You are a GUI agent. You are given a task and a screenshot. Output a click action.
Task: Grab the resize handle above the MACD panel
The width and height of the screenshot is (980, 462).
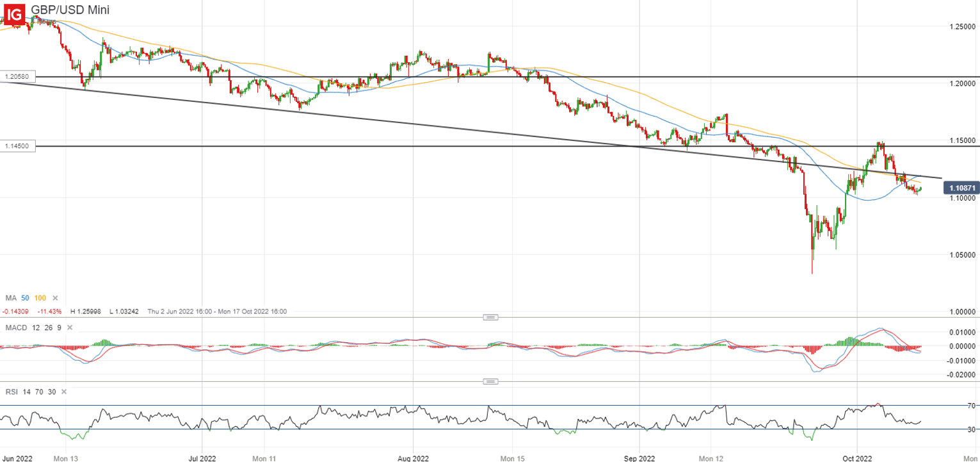490,317
